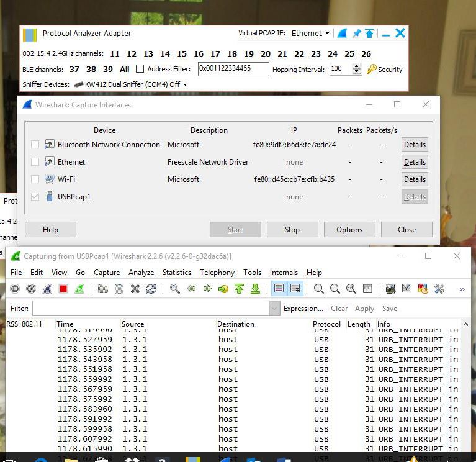Open capture options from the toolbar icon
This screenshot has height=462, width=476.
(31, 289)
